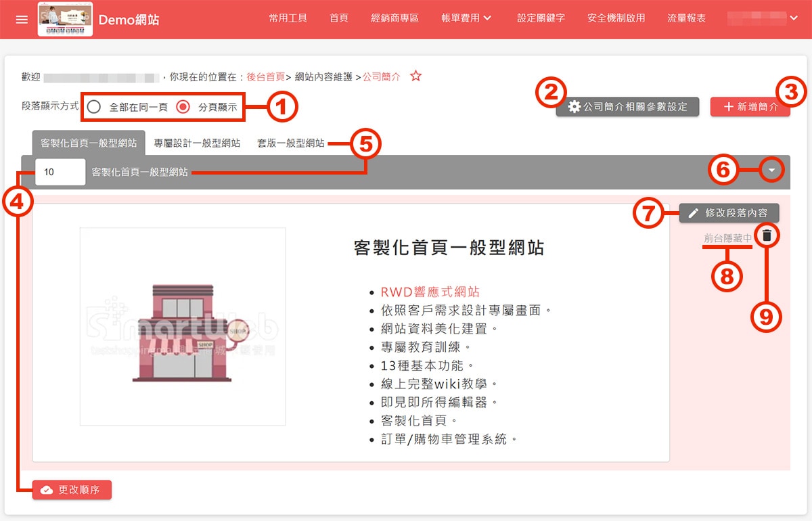Click the 即見即所得編輯器 list item
The width and height of the screenshot is (812, 521).
click(439, 402)
